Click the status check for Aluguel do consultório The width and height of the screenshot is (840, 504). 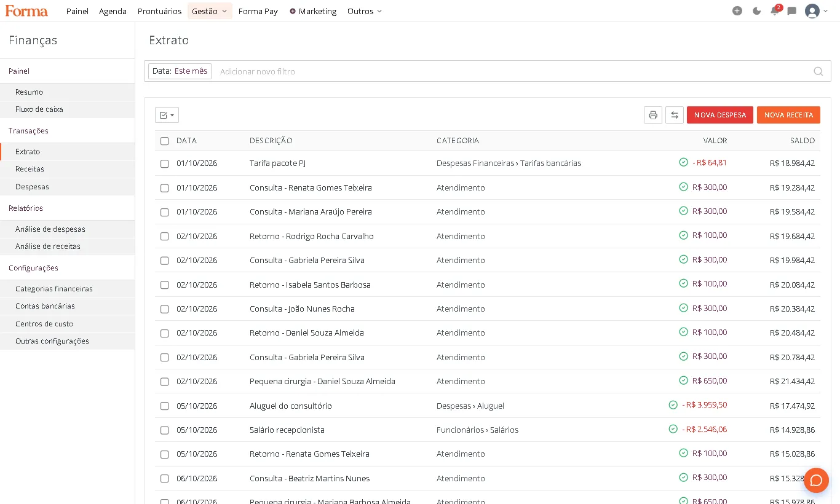pos(673,405)
